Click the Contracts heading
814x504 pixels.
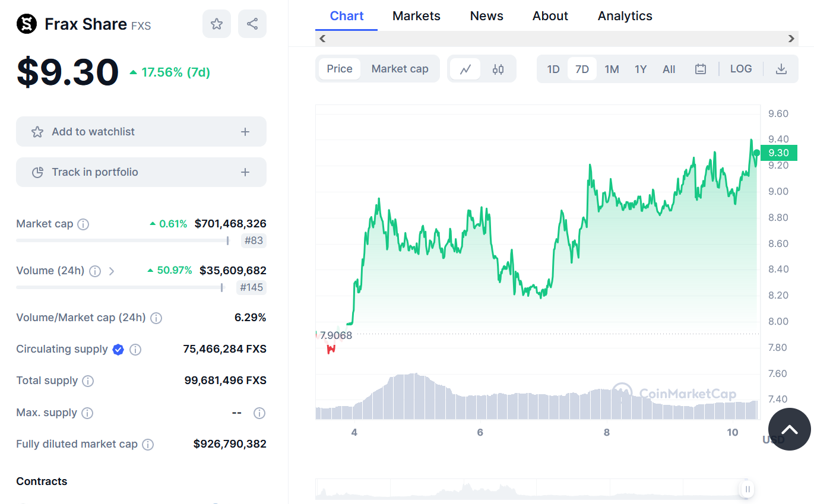click(42, 481)
